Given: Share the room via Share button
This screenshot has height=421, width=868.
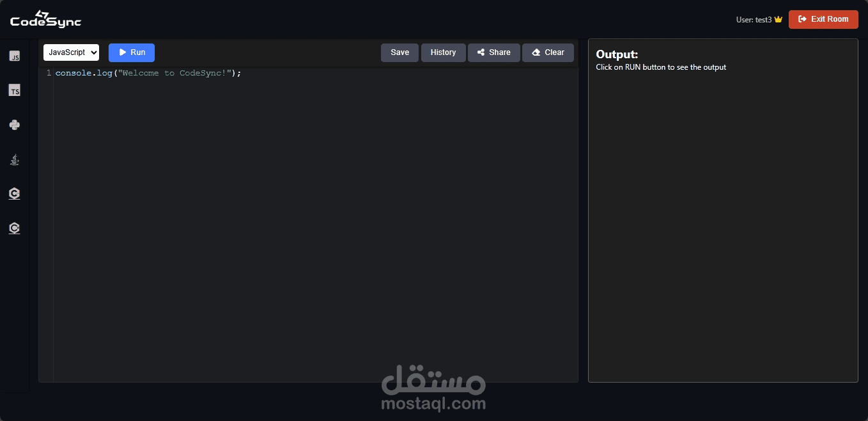Looking at the screenshot, I should click(494, 52).
